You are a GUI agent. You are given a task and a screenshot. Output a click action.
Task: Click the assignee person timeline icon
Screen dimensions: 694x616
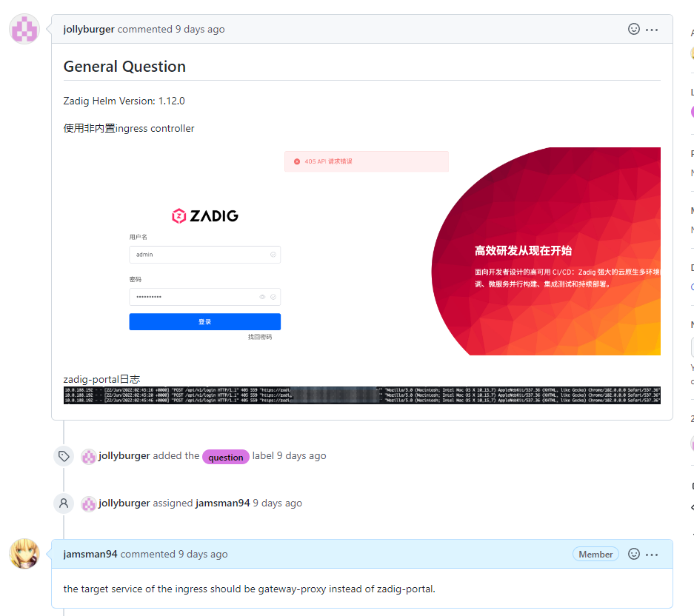pyautogui.click(x=64, y=503)
